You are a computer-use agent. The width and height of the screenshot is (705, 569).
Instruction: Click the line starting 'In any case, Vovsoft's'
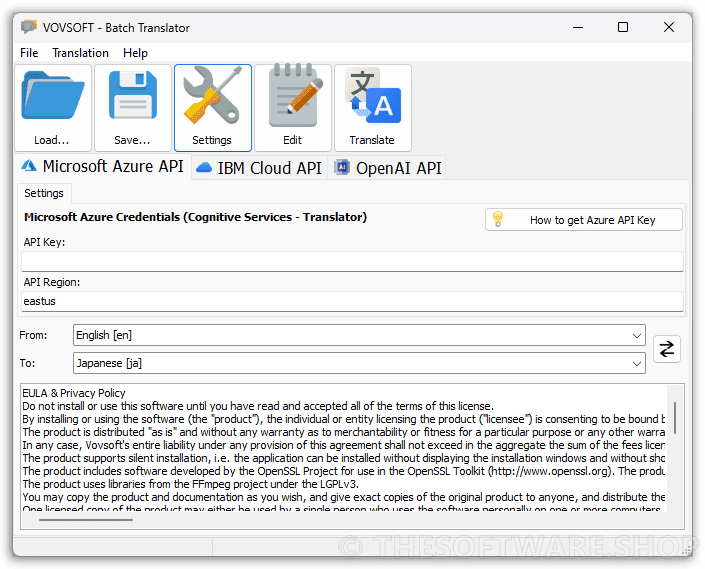(x=344, y=445)
